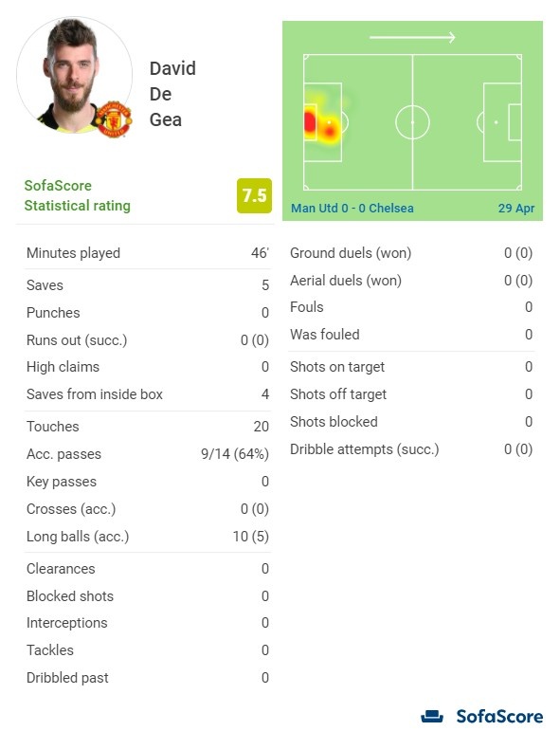Click the 7.5 rating badge
560x731 pixels.
point(254,196)
